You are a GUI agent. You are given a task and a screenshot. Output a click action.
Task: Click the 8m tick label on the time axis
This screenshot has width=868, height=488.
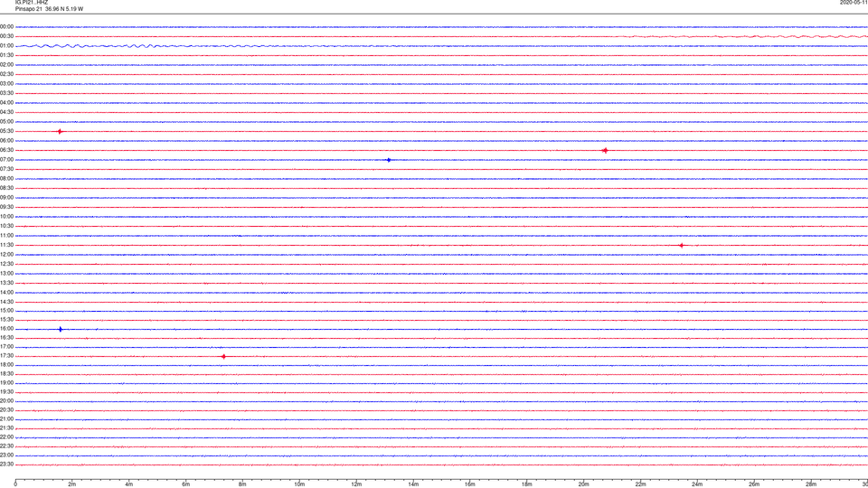[242, 484]
